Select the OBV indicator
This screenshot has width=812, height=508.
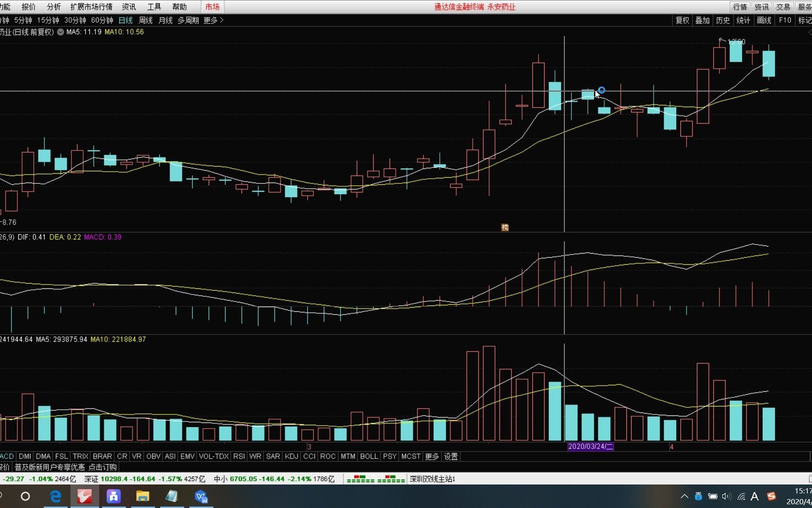(153, 456)
